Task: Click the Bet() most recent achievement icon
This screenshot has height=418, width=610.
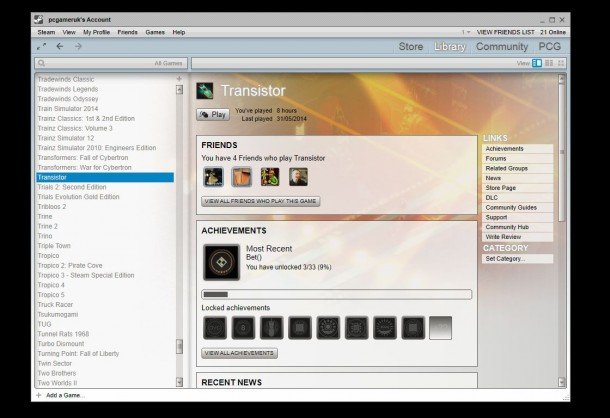Action: 221,262
